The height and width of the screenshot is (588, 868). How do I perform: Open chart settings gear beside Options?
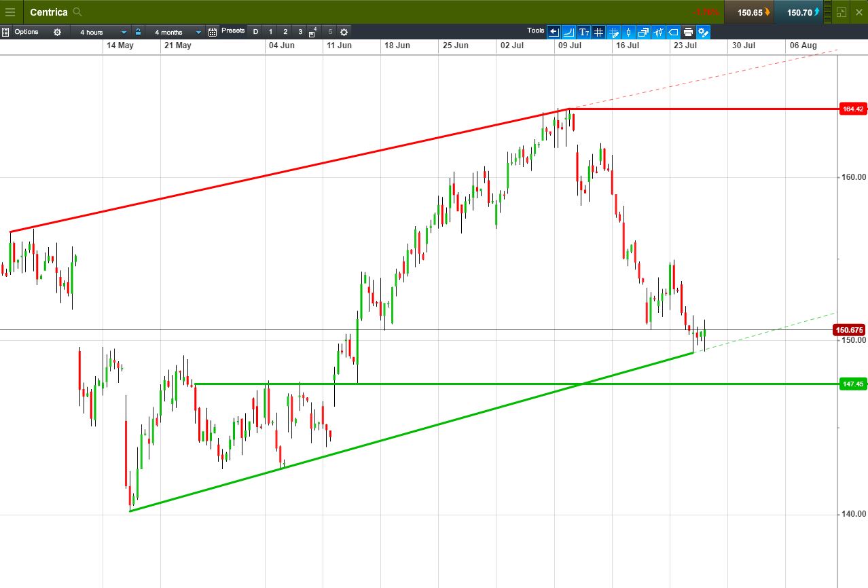(x=57, y=32)
